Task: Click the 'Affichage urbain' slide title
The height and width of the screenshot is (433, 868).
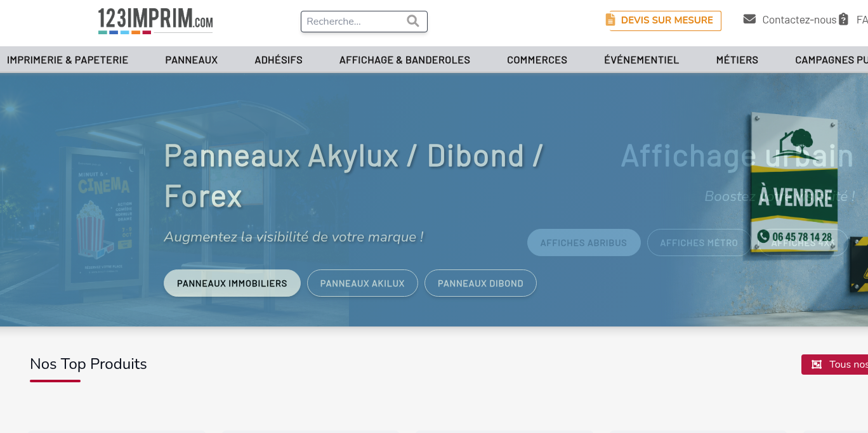Action: 737,156
